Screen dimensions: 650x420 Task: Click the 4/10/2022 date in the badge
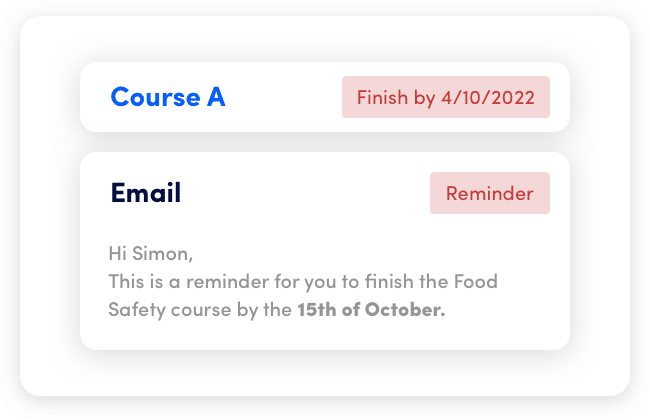[x=488, y=98]
